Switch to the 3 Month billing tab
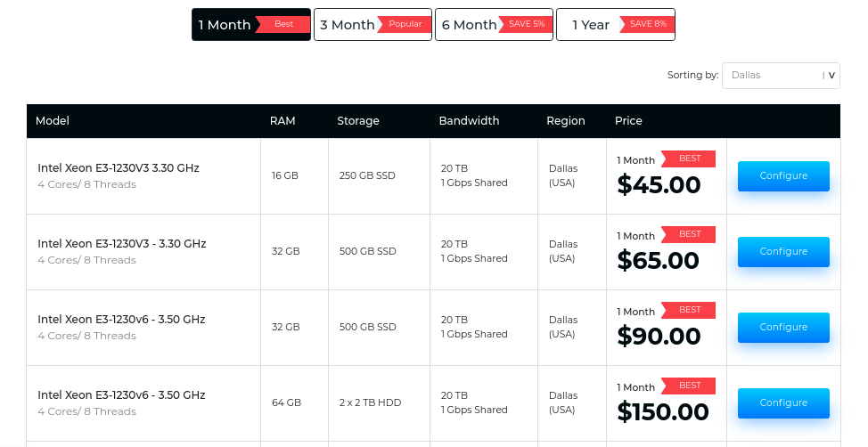 point(373,24)
